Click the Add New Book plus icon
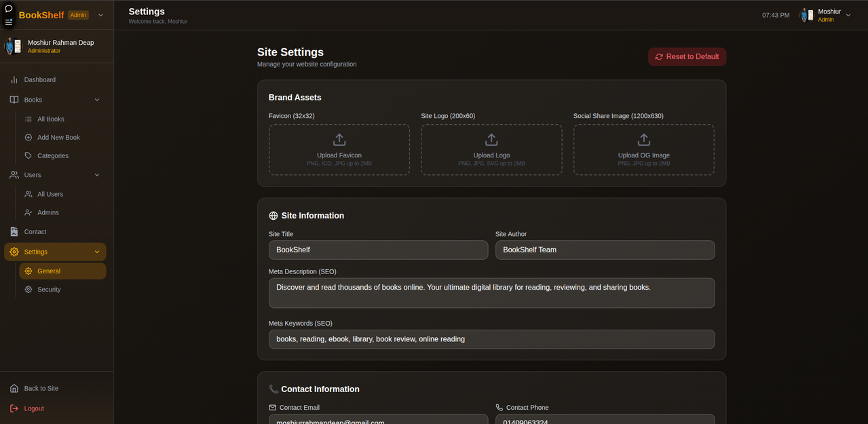 (29, 137)
